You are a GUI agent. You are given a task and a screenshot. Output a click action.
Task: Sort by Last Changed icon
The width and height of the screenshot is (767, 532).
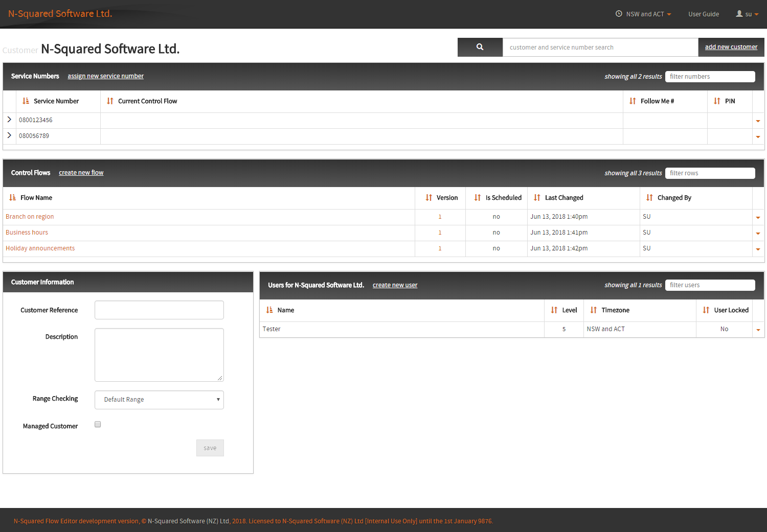pos(537,198)
